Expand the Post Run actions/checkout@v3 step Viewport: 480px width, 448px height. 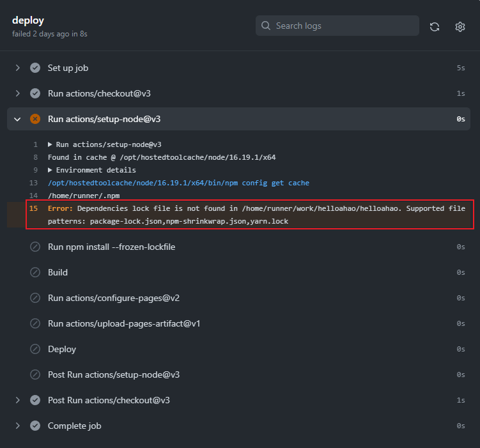click(x=17, y=400)
